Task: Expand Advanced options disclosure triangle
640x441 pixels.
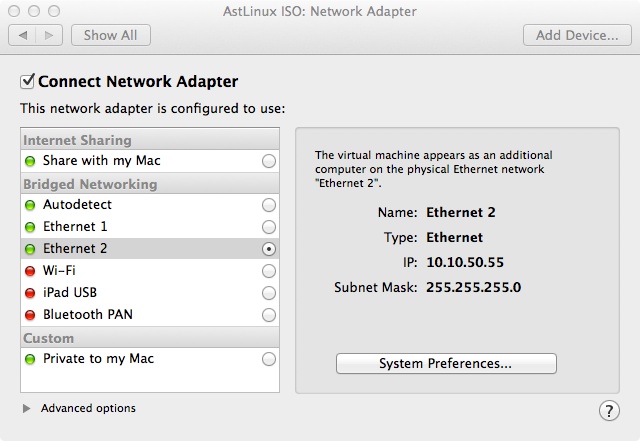Action: click(27, 408)
